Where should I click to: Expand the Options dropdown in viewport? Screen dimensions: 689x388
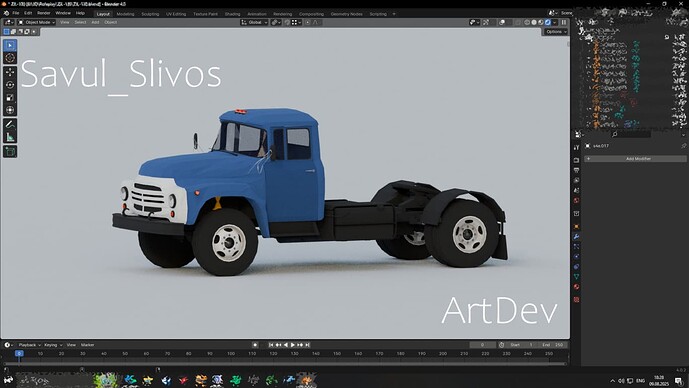(556, 32)
